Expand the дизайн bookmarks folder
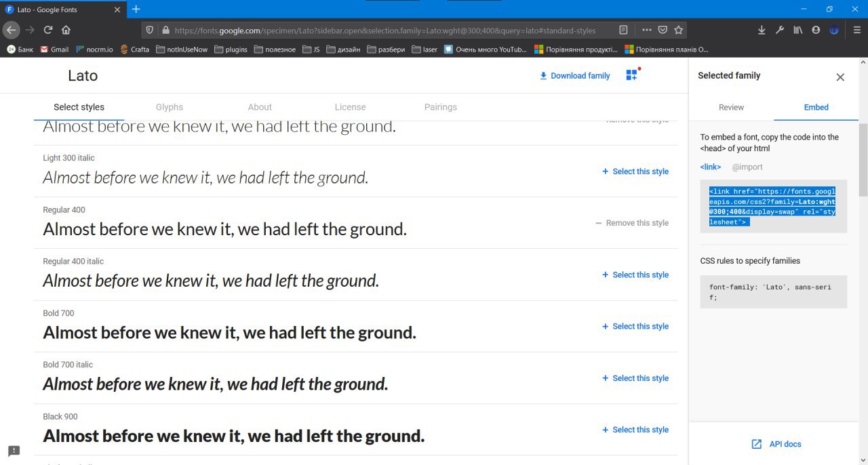Screen dimensions: 868x465 tap(343, 49)
